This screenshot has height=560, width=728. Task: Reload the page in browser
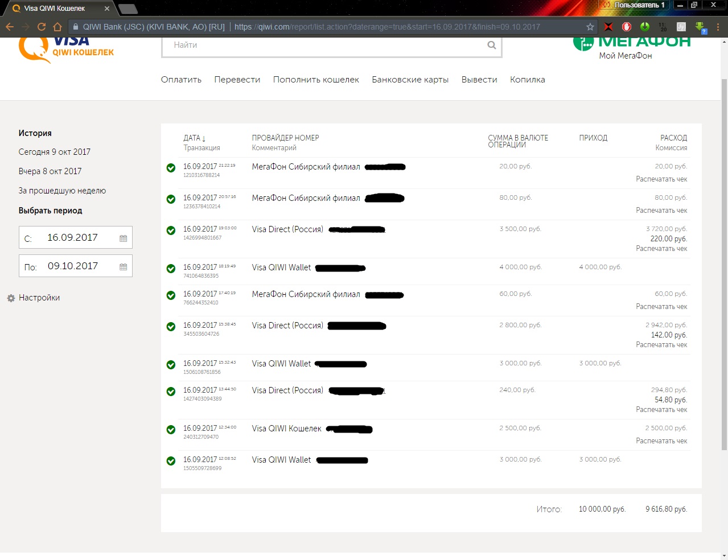click(41, 27)
